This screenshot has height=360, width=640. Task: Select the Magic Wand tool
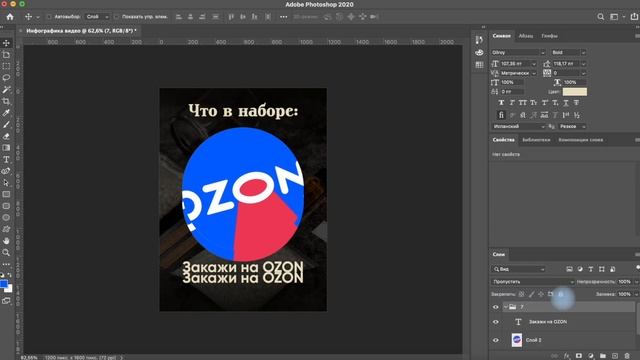6,89
